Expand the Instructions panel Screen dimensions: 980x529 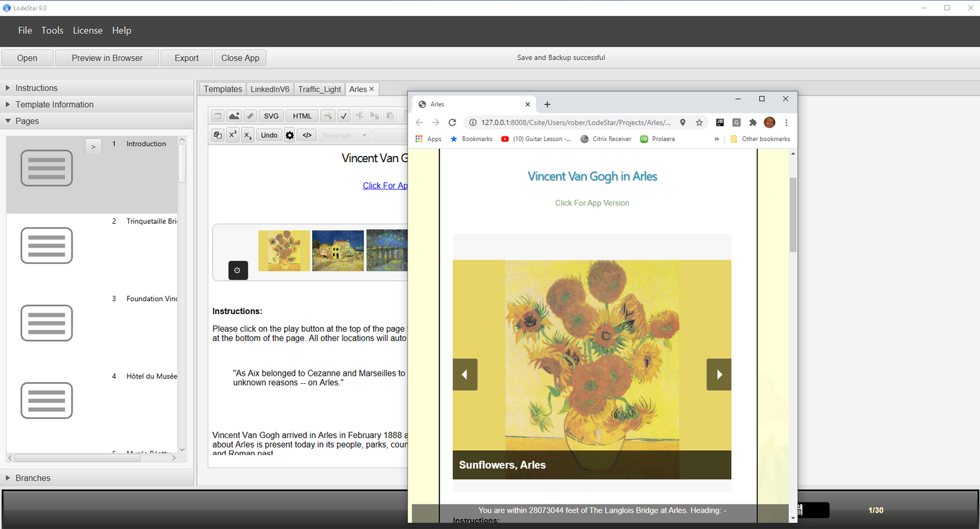pos(97,88)
